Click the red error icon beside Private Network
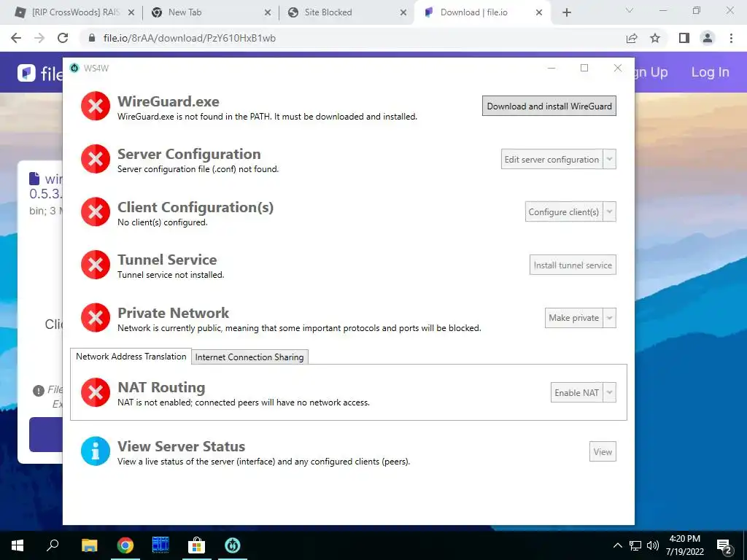The width and height of the screenshot is (747, 560). (96, 318)
